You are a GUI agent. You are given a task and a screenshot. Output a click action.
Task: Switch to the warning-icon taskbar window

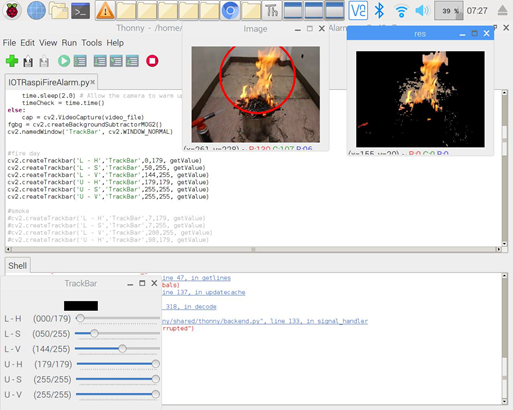pyautogui.click(x=105, y=11)
